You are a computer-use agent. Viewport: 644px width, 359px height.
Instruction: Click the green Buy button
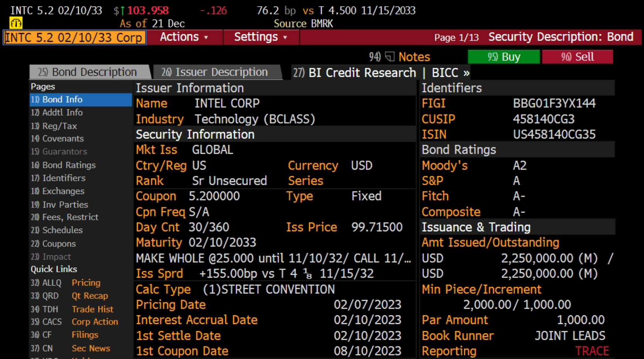tap(504, 57)
